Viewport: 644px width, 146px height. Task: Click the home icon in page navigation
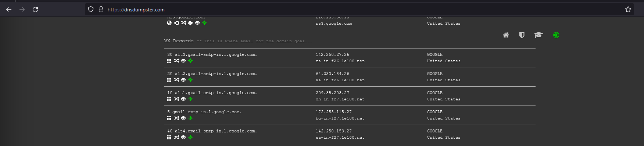pyautogui.click(x=506, y=35)
